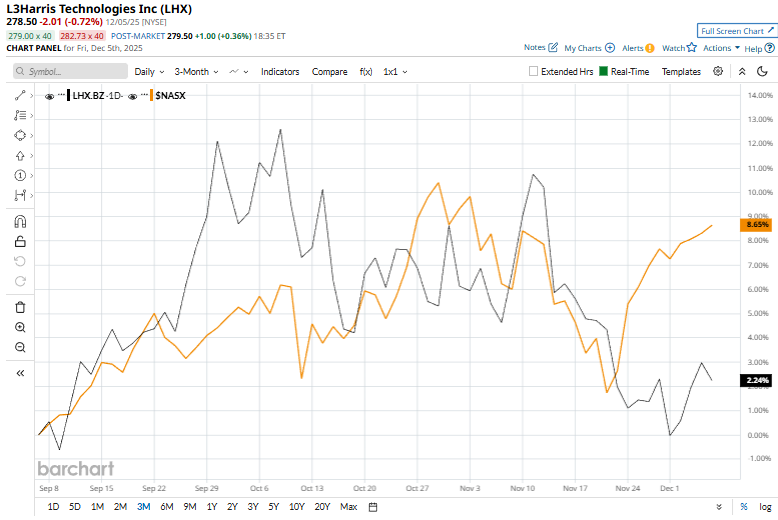
Task: Hide the LHX.BZ series eye icon
Action: pyautogui.click(x=49, y=96)
